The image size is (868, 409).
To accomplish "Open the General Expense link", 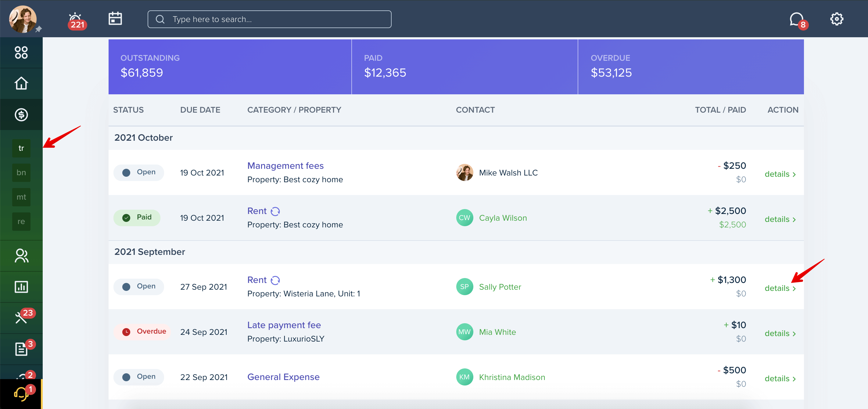I will (x=283, y=377).
